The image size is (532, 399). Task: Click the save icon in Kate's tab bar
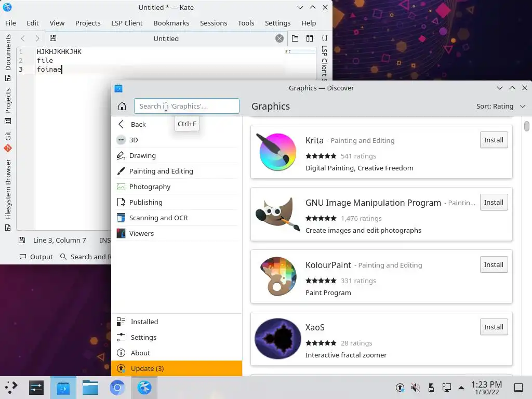point(53,38)
